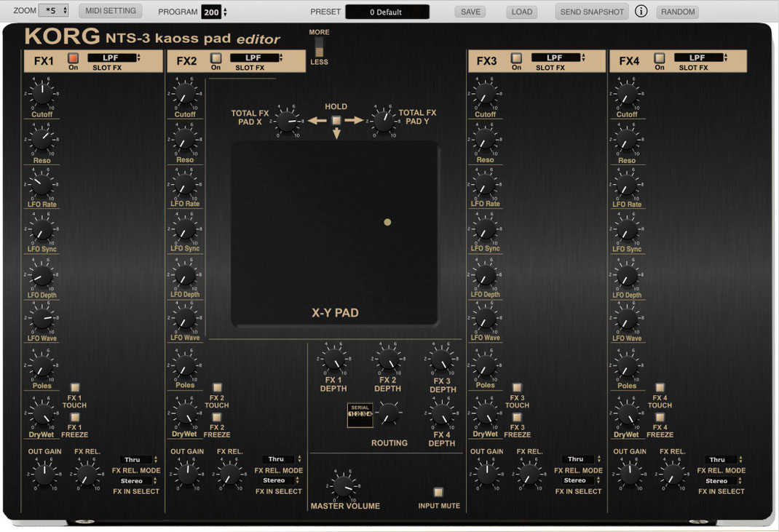This screenshot has width=779, height=532.
Task: Click SEND SNAPSHOT button
Action: point(592,12)
